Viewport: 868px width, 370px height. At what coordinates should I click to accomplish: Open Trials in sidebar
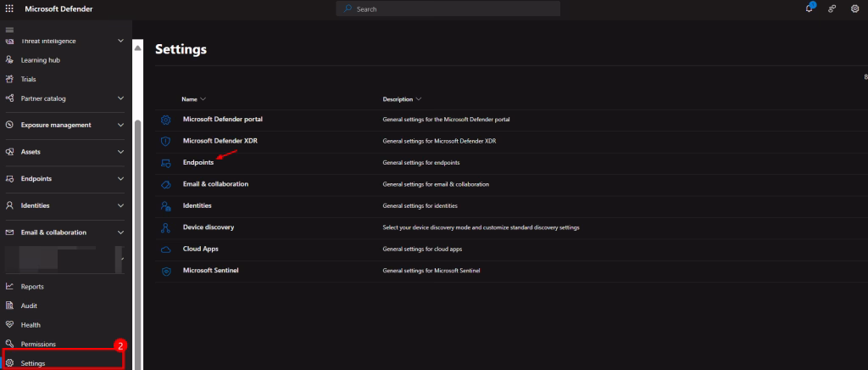(28, 79)
